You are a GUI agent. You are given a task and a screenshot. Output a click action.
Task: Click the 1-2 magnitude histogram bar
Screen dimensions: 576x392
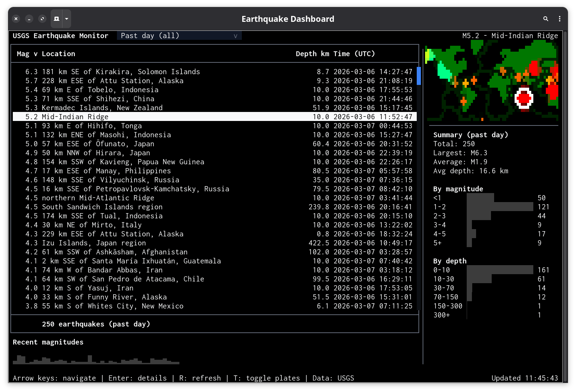[x=500, y=207]
